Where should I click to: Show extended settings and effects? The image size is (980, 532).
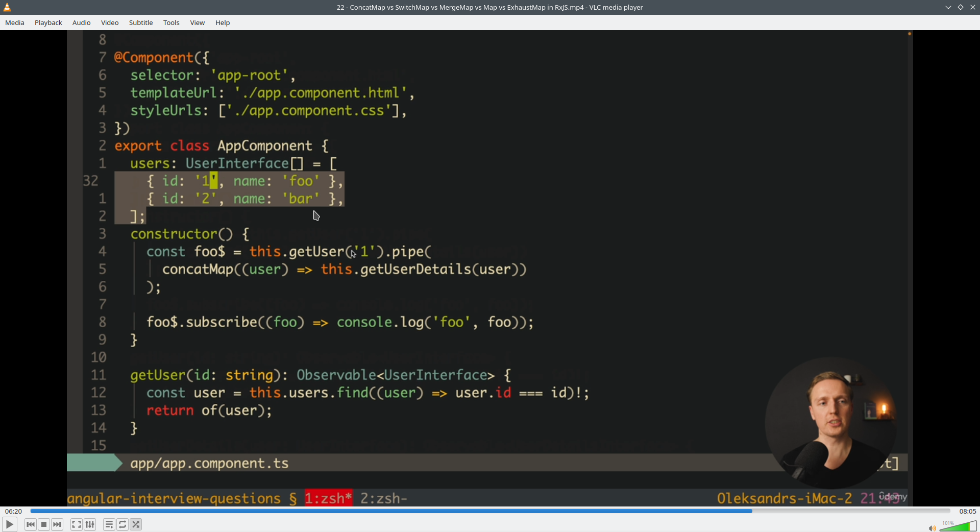click(90, 524)
